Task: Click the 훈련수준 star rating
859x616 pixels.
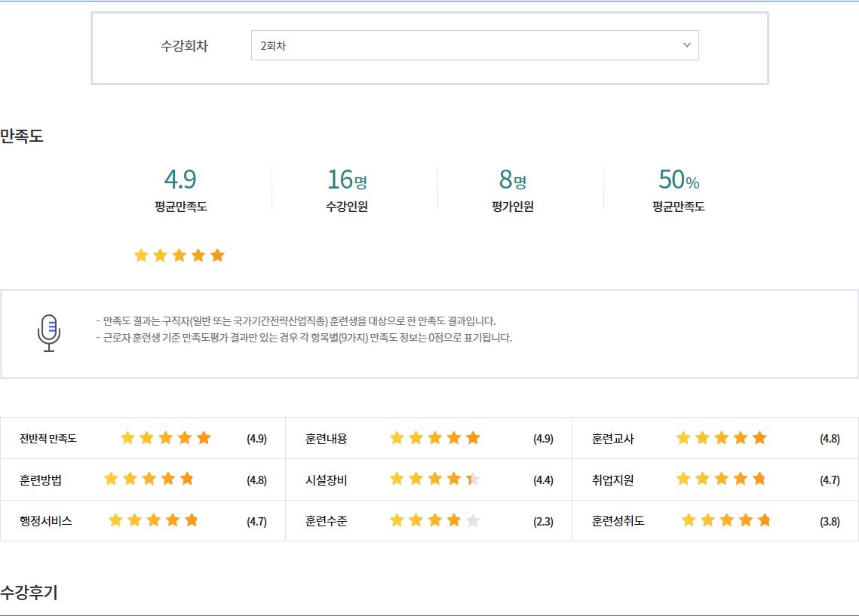Action: (434, 520)
